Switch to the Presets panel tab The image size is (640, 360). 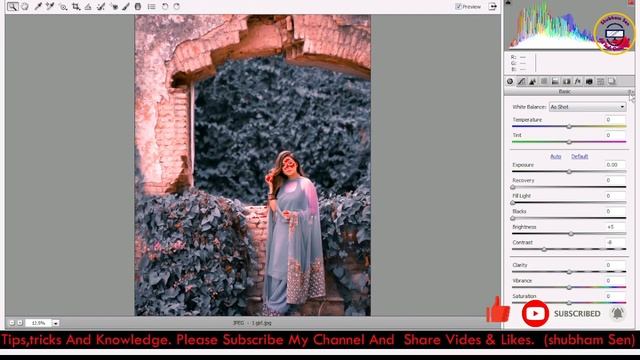coord(600,81)
